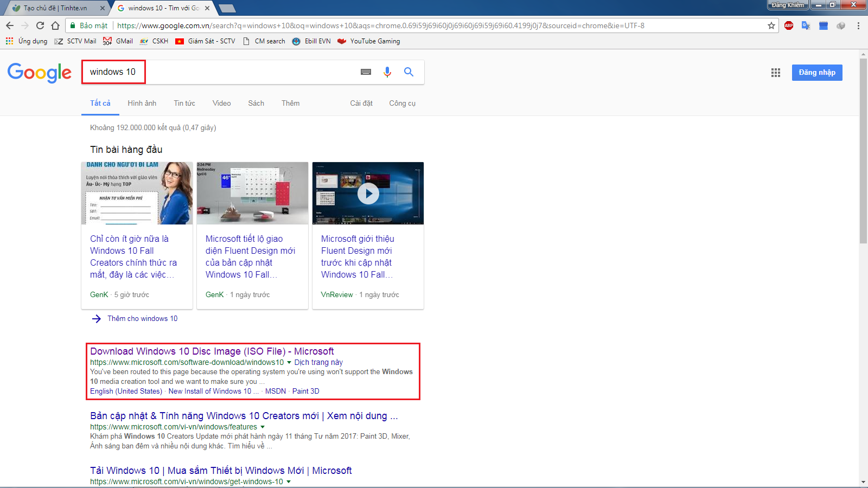
Task: Click the browser forward arrow
Action: [25, 25]
